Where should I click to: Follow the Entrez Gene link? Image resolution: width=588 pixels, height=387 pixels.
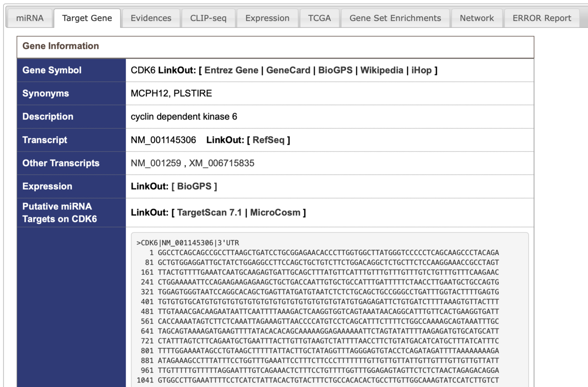pyautogui.click(x=231, y=70)
